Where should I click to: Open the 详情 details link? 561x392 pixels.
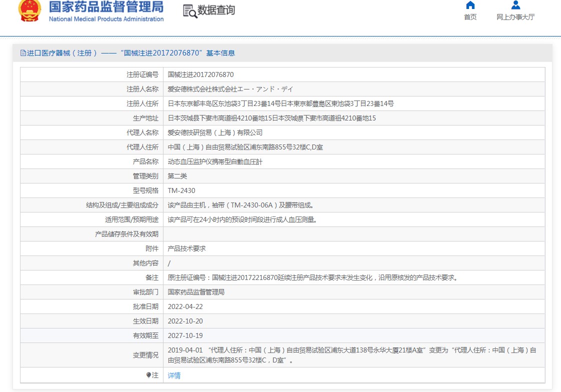[174, 375]
